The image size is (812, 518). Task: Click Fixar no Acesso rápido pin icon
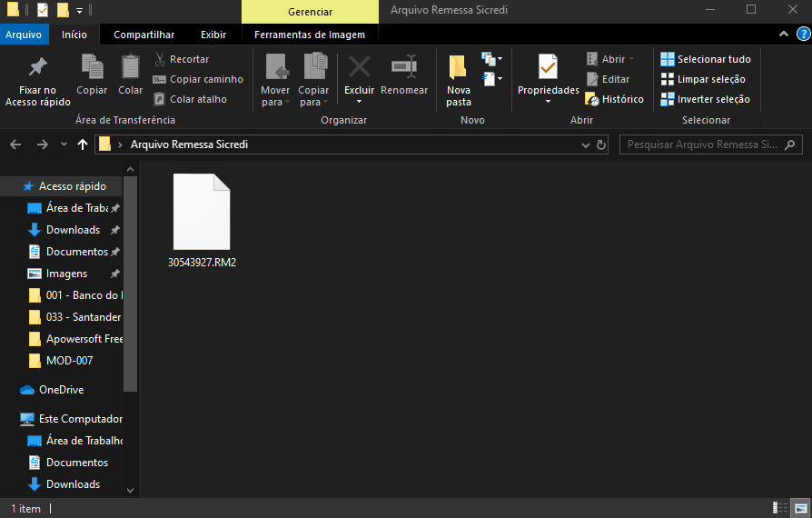click(x=37, y=67)
